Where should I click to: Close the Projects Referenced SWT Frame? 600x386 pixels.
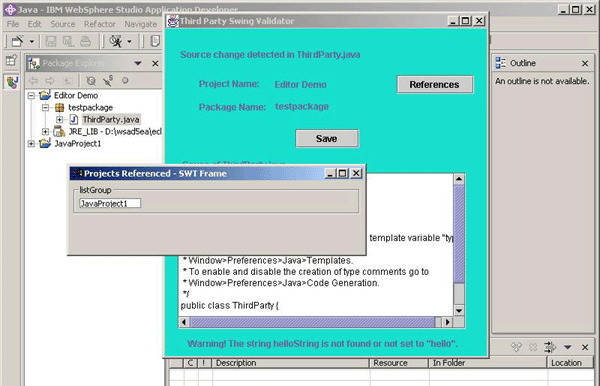click(356, 174)
